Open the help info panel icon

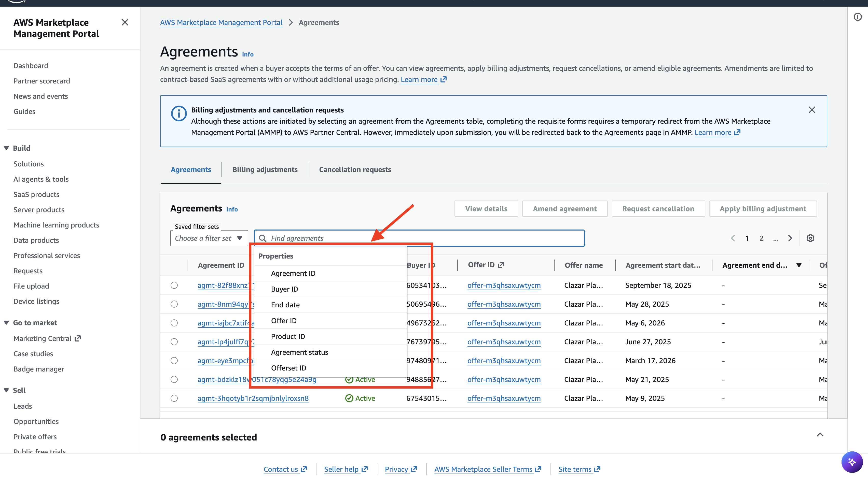[x=858, y=17]
